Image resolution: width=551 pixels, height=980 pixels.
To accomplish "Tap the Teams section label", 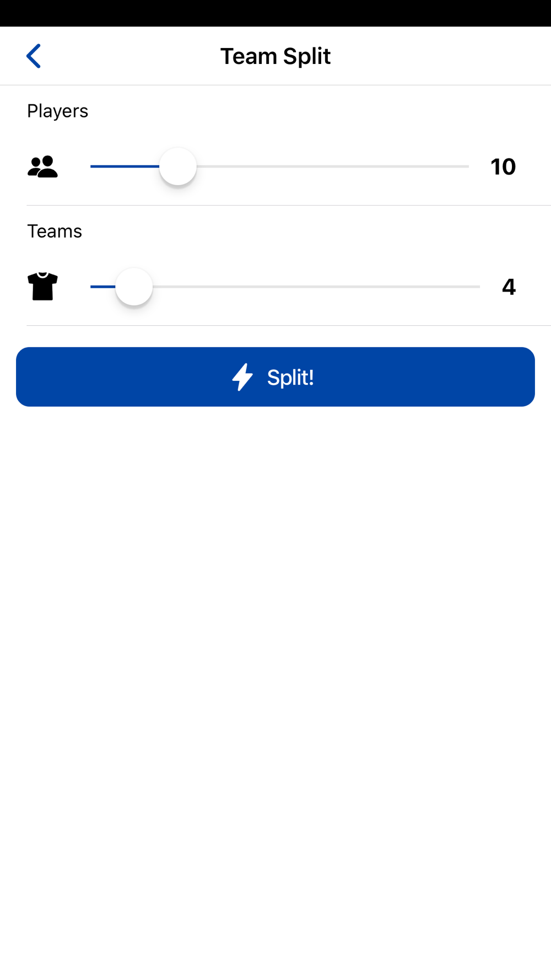I will [x=55, y=231].
